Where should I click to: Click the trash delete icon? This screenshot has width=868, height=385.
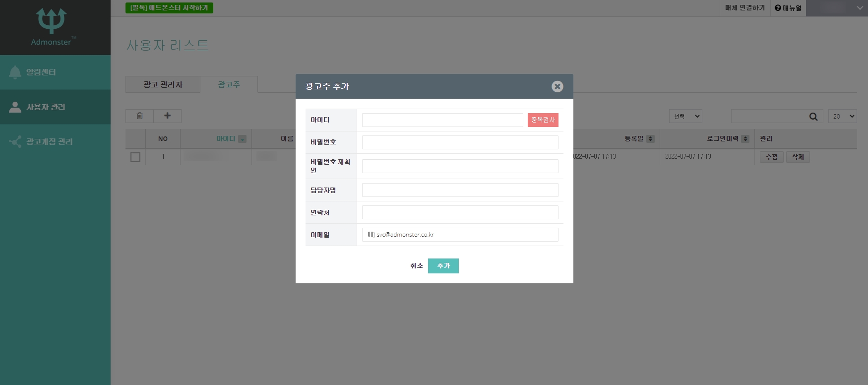(139, 116)
